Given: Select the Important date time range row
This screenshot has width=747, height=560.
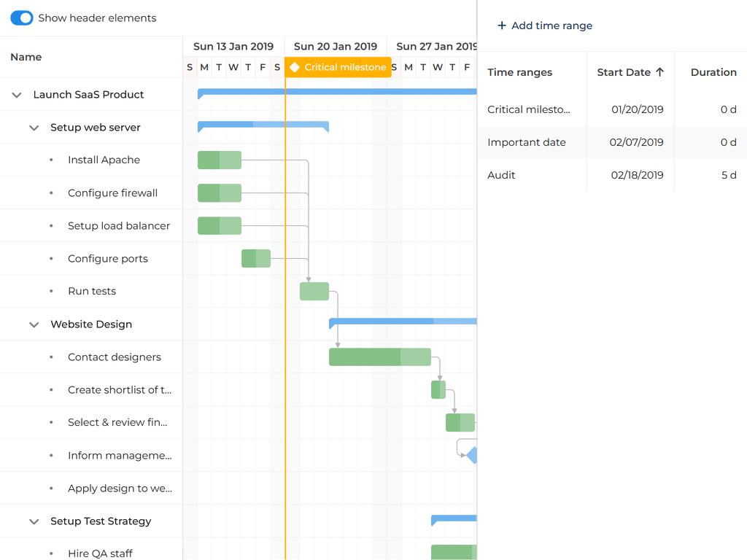Looking at the screenshot, I should (x=526, y=142).
